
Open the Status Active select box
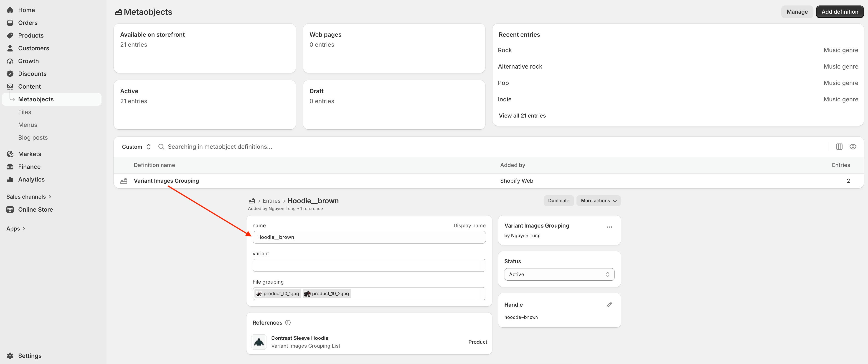559,274
